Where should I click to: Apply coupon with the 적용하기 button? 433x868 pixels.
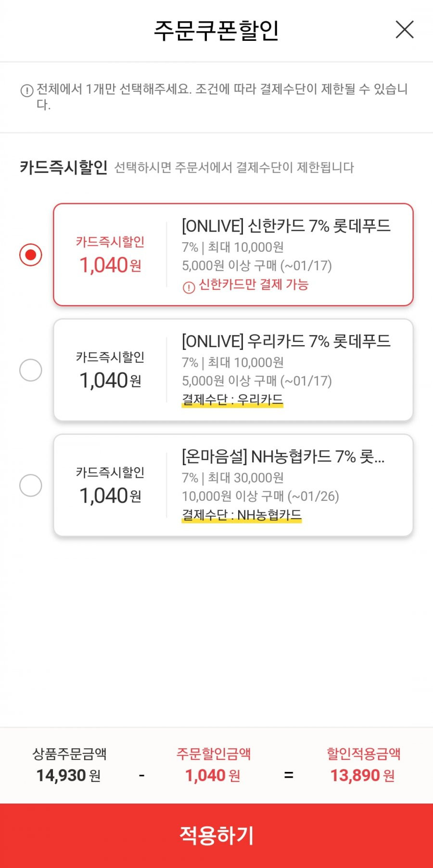tap(216, 835)
